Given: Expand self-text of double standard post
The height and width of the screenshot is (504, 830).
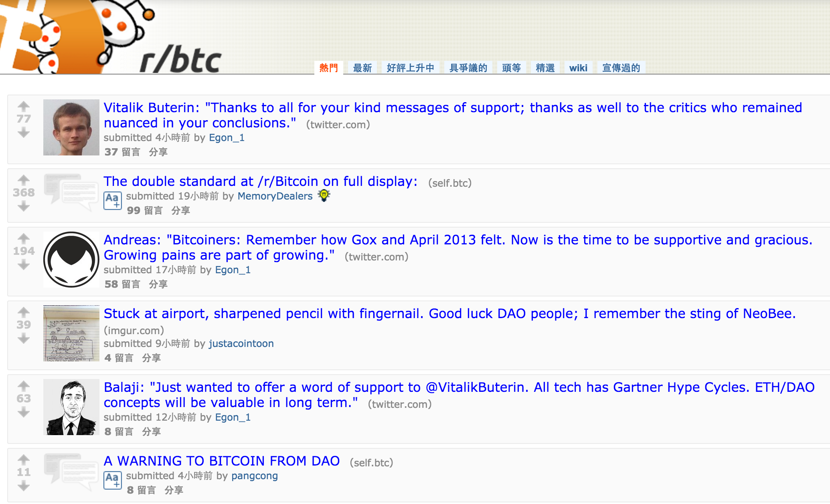Looking at the screenshot, I should click(x=113, y=201).
